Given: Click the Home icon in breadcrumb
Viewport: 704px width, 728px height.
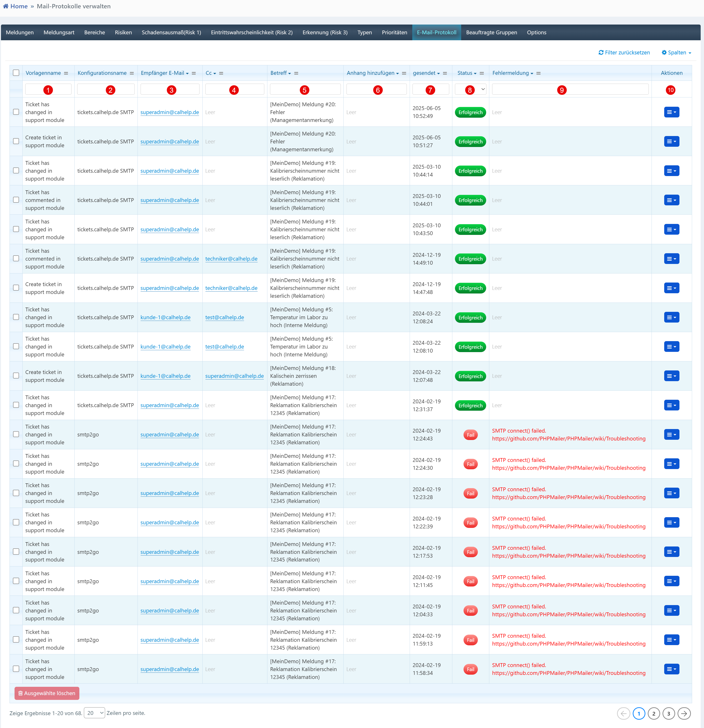Looking at the screenshot, I should (5, 6).
